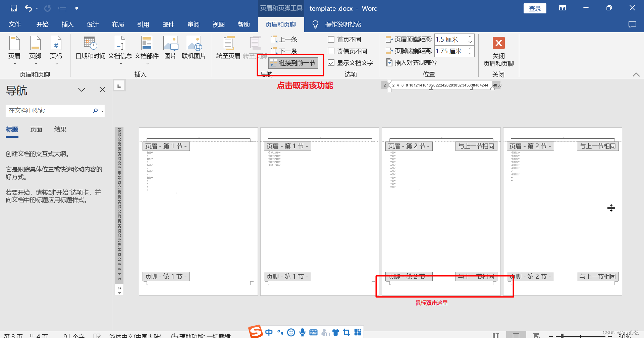Screen dimensions: 644x338
Task: Click the 转至页眉 go to header button
Action: (x=228, y=48)
